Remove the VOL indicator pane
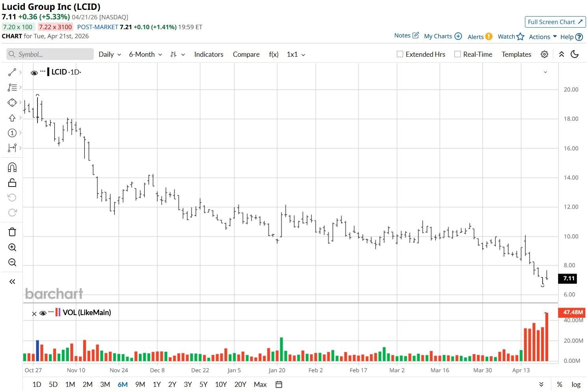 [34, 314]
